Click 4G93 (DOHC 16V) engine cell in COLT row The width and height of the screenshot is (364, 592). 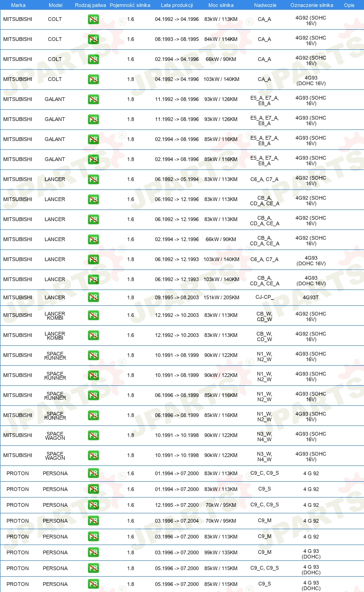coord(311,81)
